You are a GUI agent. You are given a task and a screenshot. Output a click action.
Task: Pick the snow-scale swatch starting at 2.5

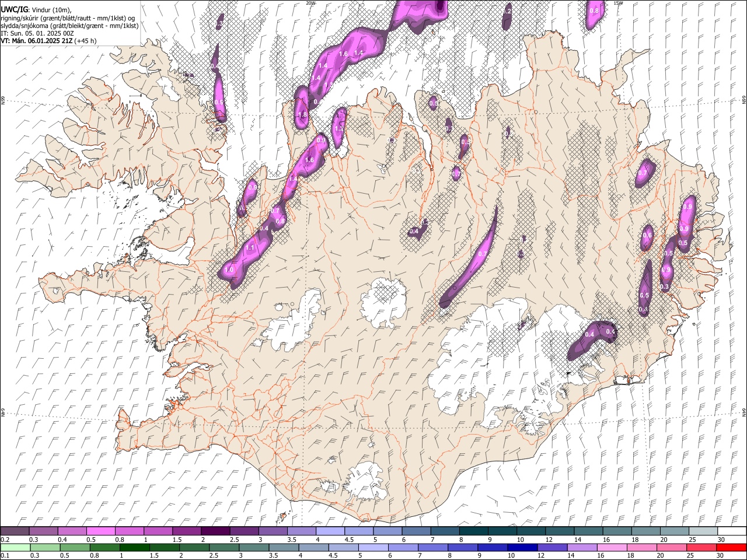click(243, 531)
